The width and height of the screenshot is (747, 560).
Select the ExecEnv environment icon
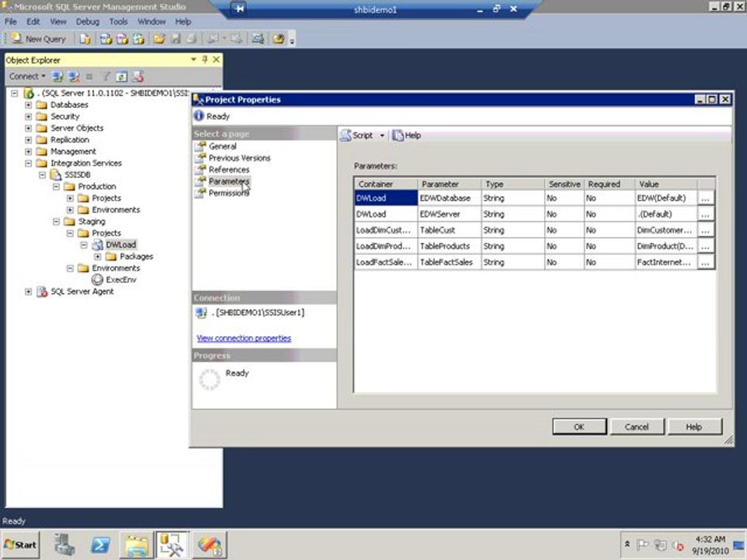pos(97,279)
